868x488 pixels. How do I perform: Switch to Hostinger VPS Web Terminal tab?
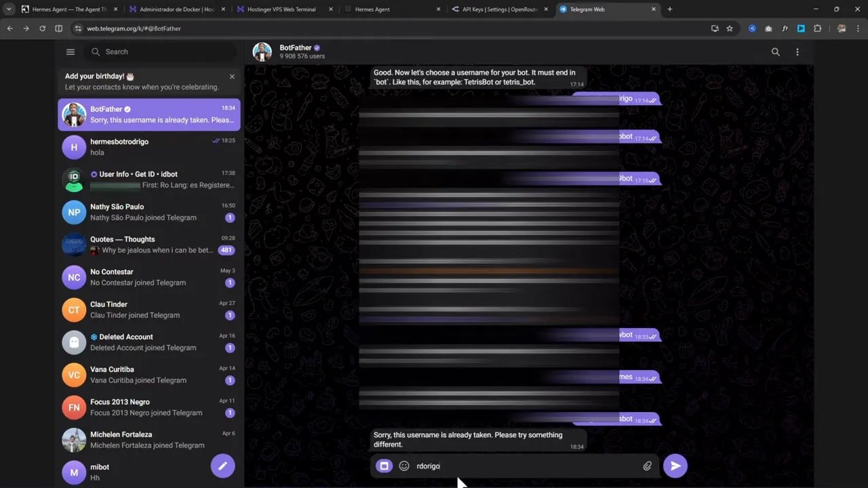(283, 9)
